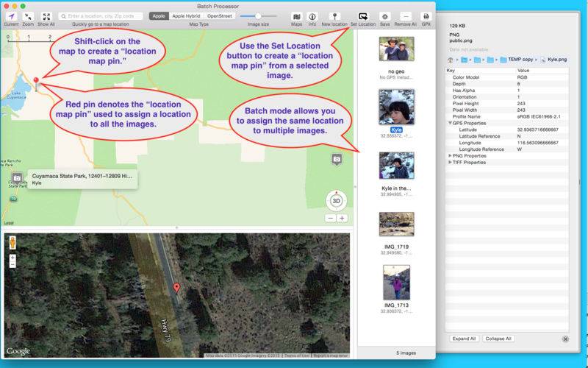The image size is (588, 368).
Task: Select the Latitude Reference row
Action: pos(507,136)
